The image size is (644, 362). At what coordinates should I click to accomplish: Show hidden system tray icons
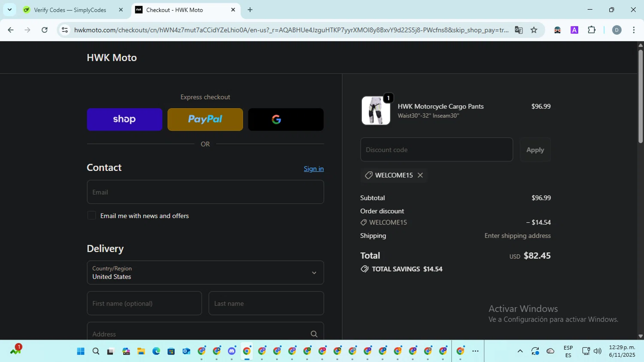[x=520, y=351]
